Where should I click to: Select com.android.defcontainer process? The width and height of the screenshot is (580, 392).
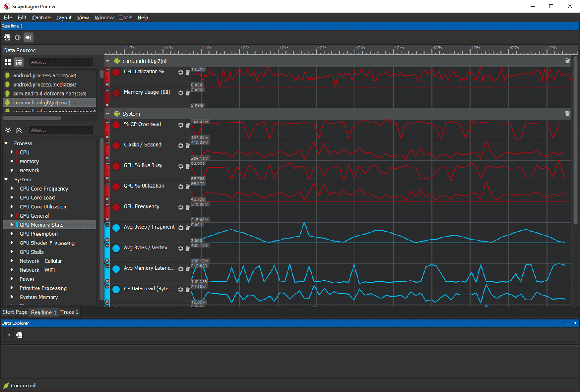(x=50, y=94)
